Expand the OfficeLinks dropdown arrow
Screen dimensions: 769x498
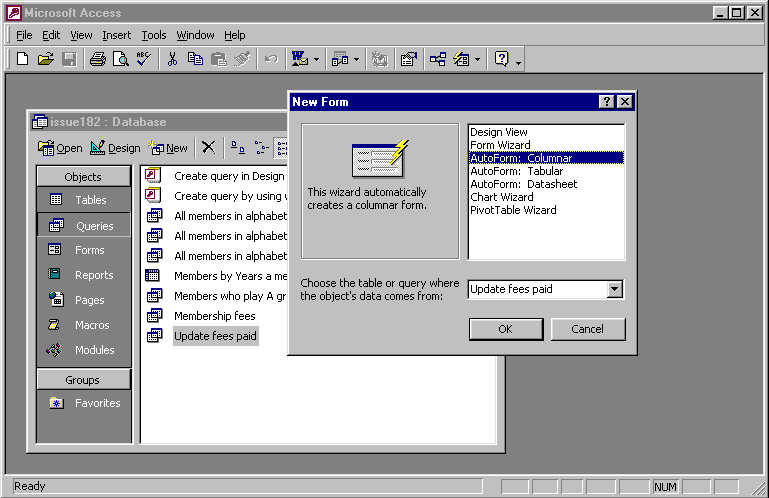316,60
